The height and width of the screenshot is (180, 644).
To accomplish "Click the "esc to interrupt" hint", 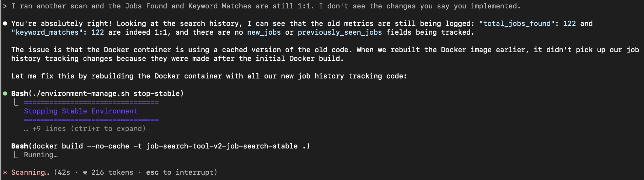I will pos(182,172).
